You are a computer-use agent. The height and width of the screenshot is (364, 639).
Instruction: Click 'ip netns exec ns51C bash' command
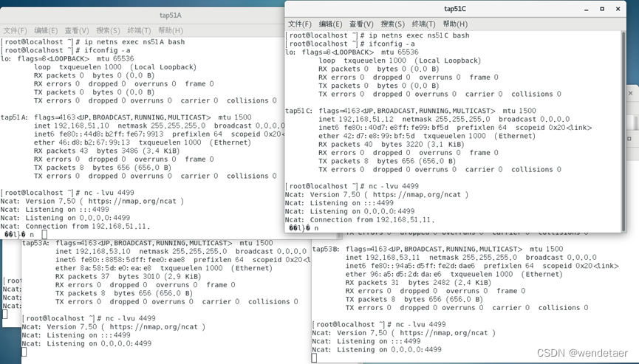pos(419,35)
